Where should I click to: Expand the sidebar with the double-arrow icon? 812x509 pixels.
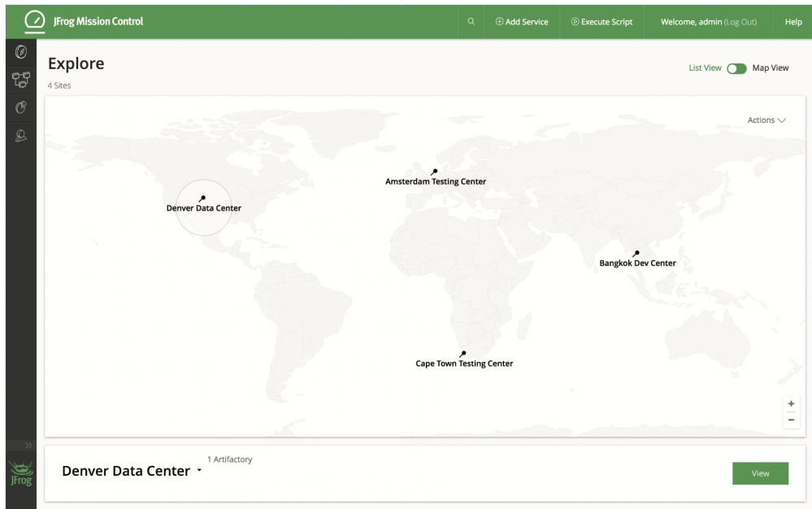coord(28,446)
